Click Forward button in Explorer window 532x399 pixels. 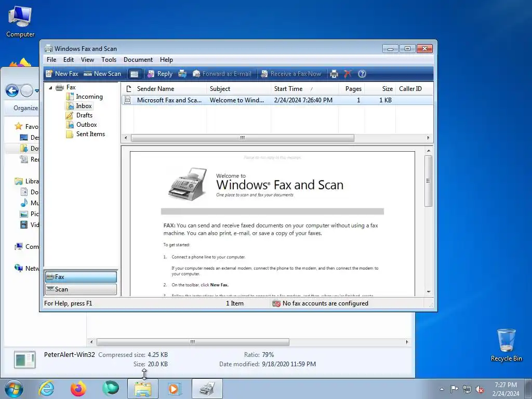click(x=27, y=90)
